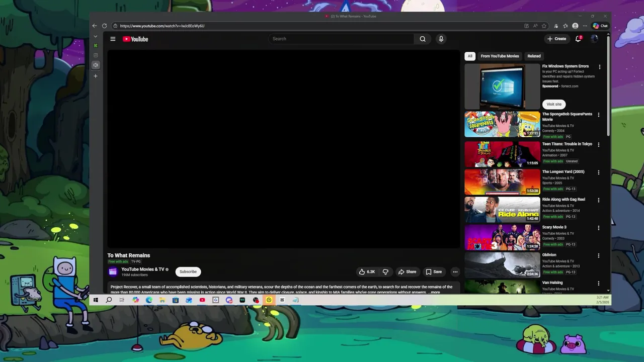Start voice search with microphone icon
644x362 pixels.
pos(441,39)
